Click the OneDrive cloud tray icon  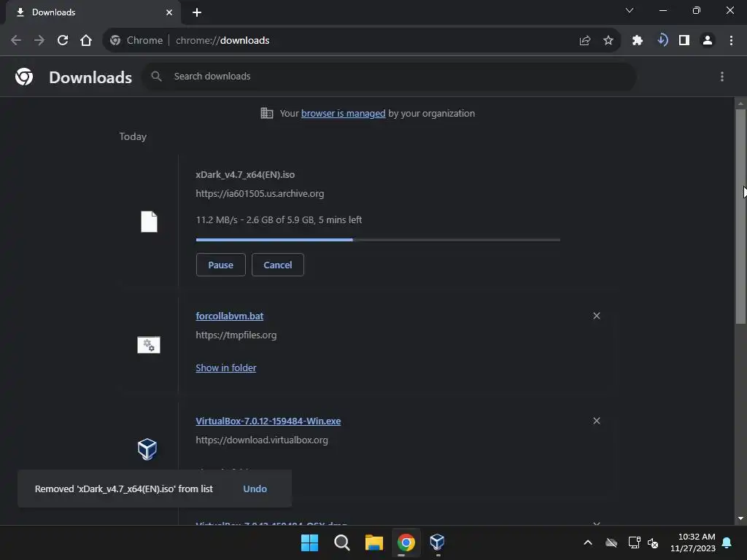click(611, 542)
